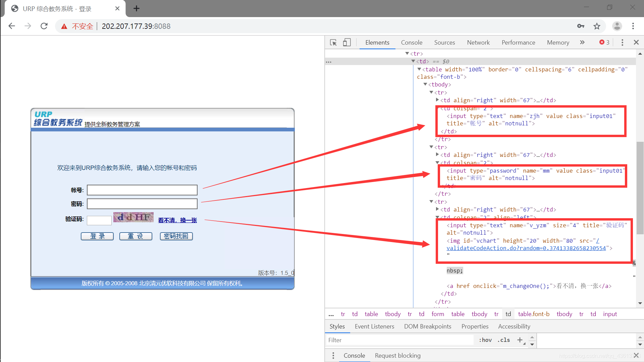Close the bottom drawer with X
Viewport: 644px width, 362px height.
[636, 355]
